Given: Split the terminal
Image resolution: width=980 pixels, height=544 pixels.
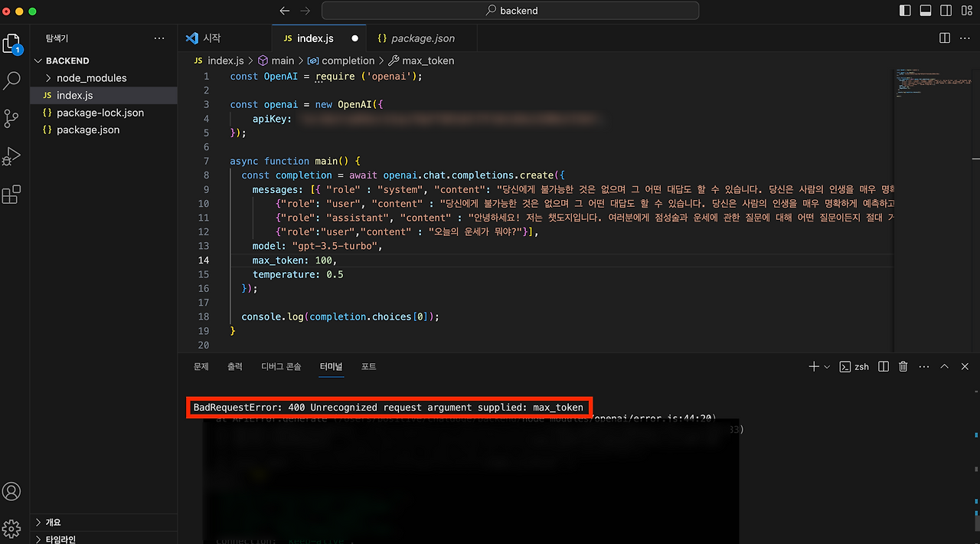Looking at the screenshot, I should (x=883, y=366).
